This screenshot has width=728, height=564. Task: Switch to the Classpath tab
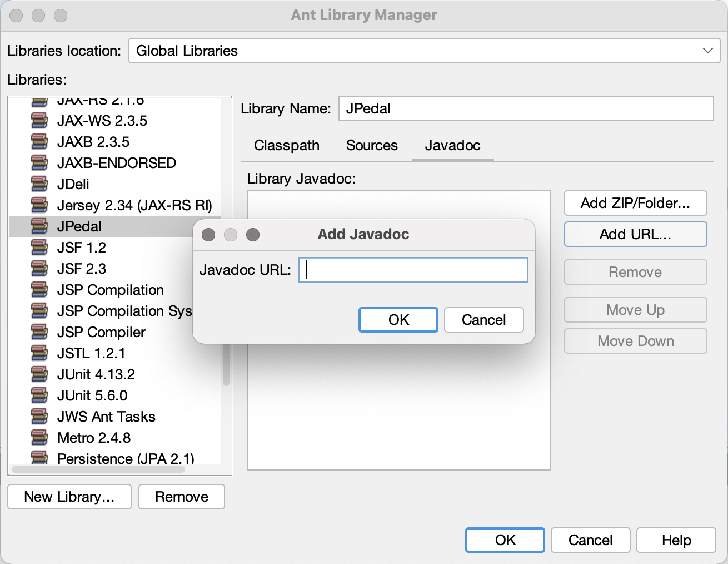287,146
